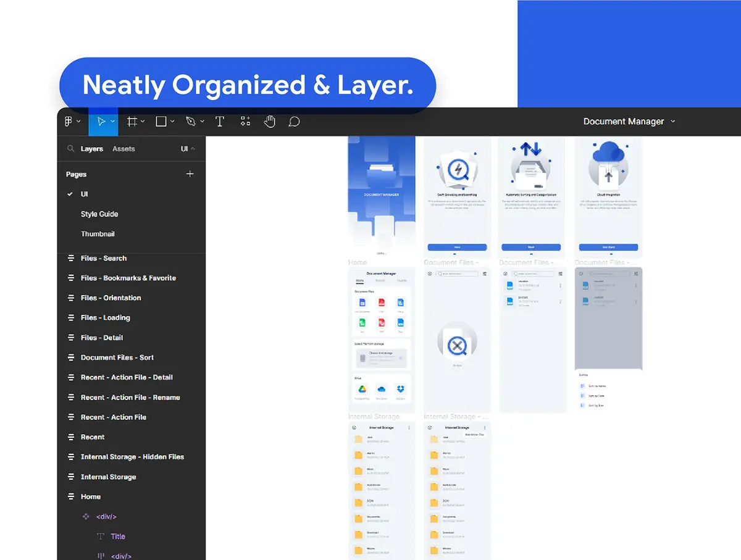This screenshot has height=560, width=741.
Task: Open the Figma main menu icon
Action: tap(68, 122)
